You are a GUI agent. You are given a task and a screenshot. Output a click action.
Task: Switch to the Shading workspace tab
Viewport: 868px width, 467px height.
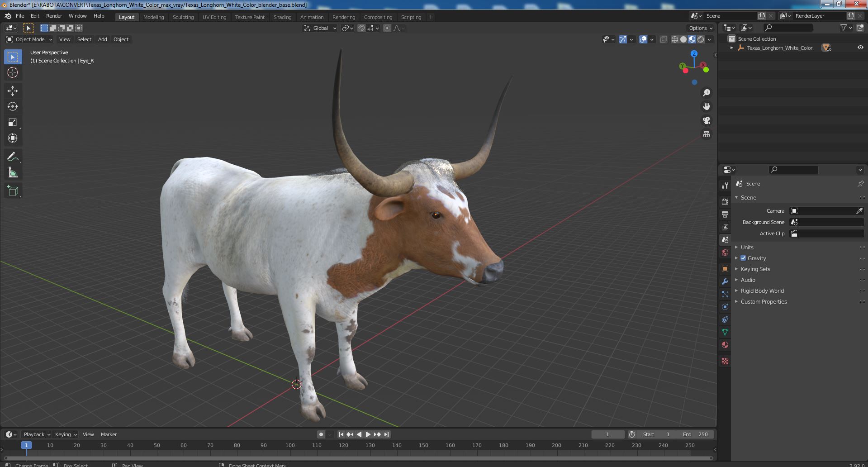tap(282, 17)
